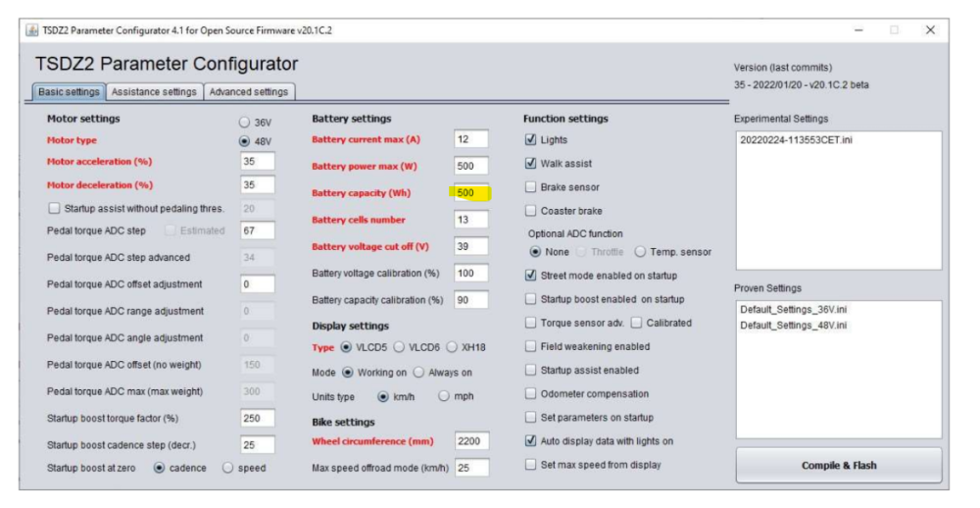Viewport: 980px width, 508px height.
Task: Select the 36V motor type radio button
Action: pos(244,124)
